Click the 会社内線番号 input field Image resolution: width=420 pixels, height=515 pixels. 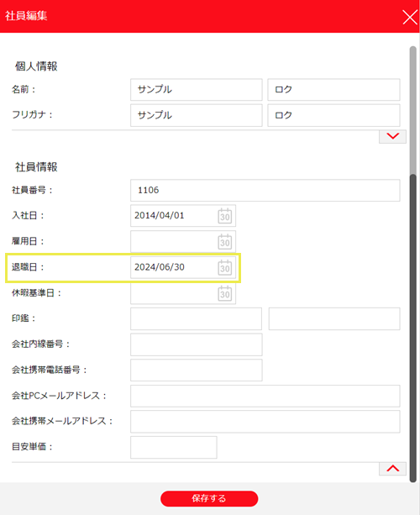pos(197,344)
